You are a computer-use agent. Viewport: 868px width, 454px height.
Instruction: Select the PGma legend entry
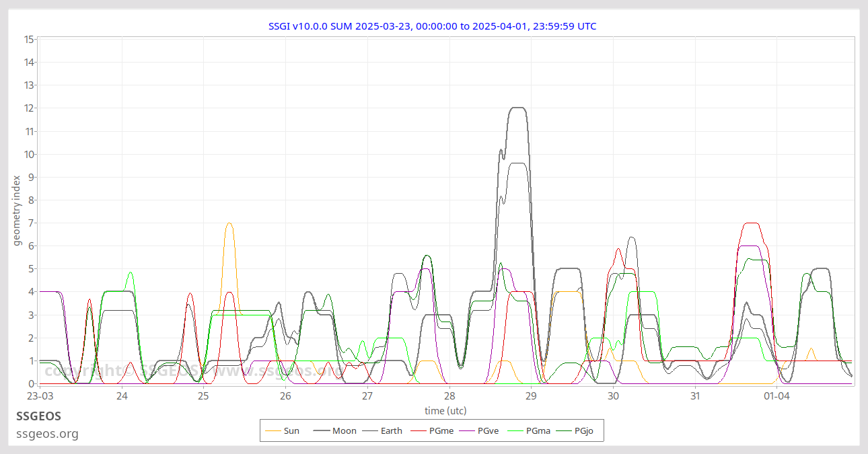[528, 430]
